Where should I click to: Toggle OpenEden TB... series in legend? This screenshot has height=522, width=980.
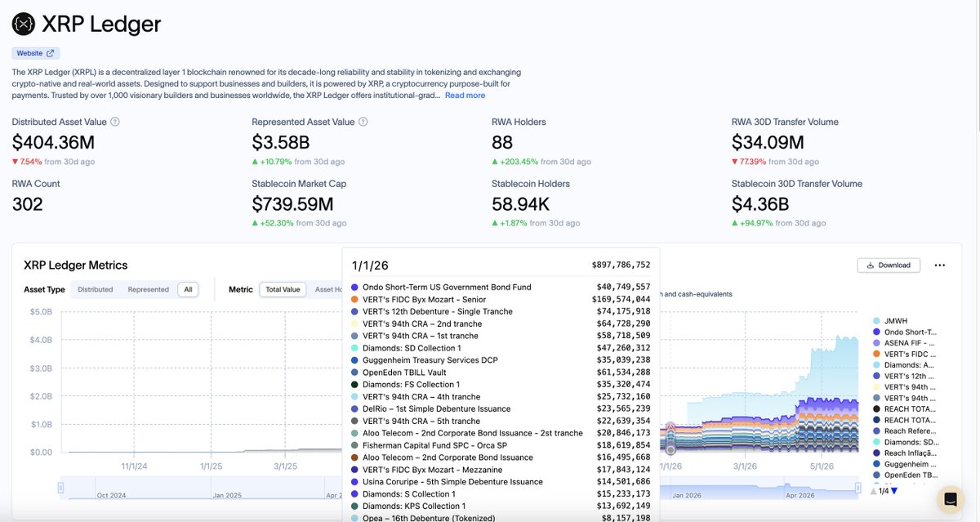click(905, 475)
